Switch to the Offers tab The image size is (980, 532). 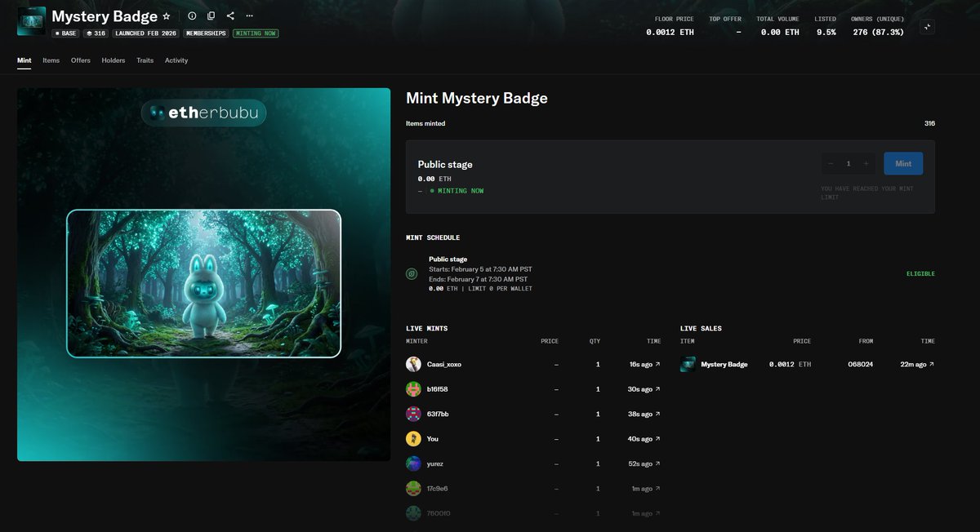click(81, 60)
